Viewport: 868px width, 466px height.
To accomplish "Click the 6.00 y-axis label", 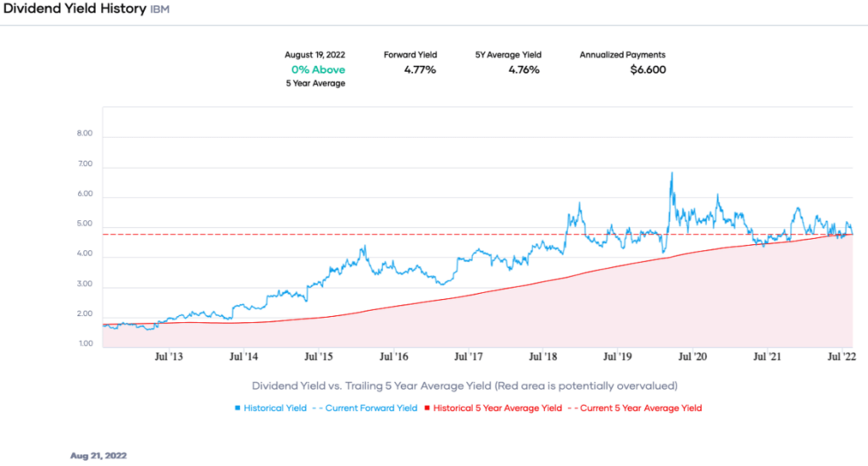I will coord(86,194).
